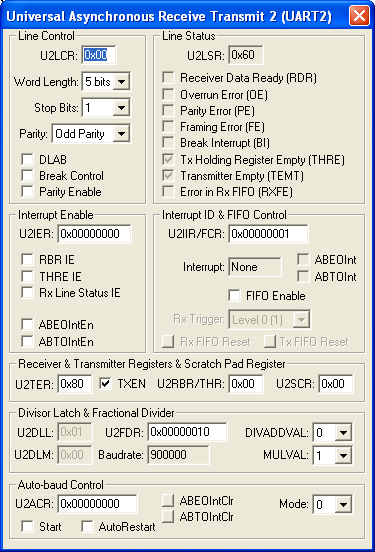This screenshot has height=552, width=375.
Task: Click the U2LCR value field
Action: 99,55
